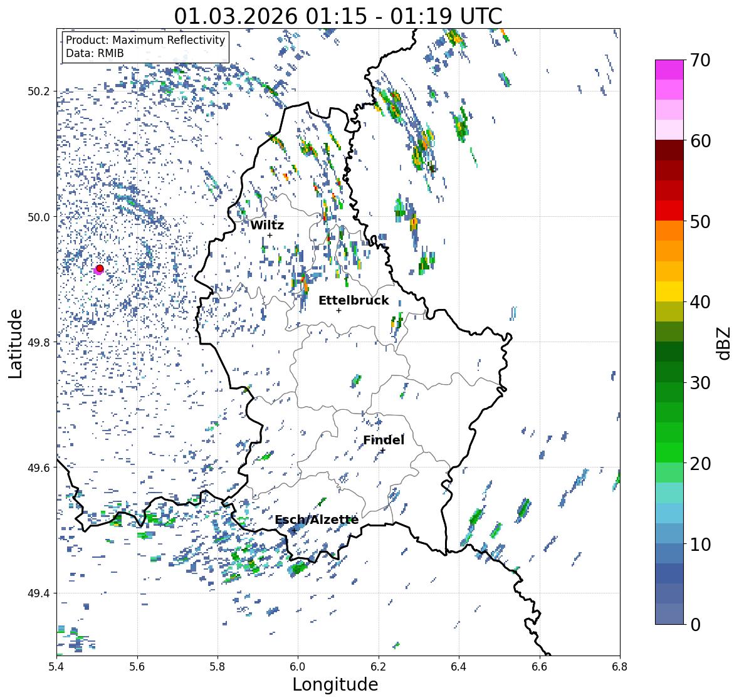Click the longitude tick 6.6
Screen dimensions: 739x700
[540, 666]
